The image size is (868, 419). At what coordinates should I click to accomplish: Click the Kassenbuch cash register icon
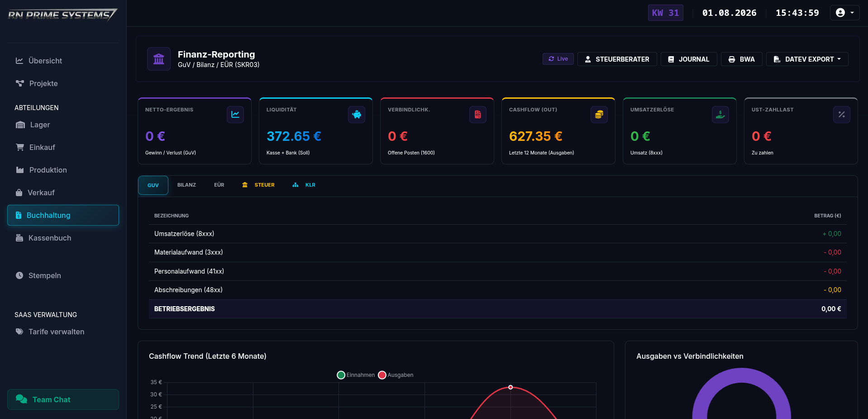[19, 238]
